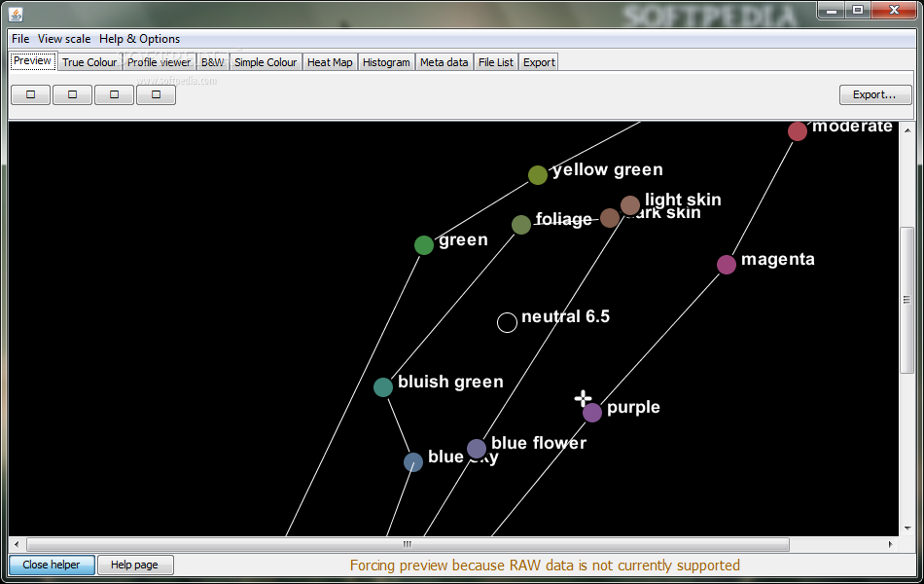The width and height of the screenshot is (924, 584).
Task: View the Meta data tab
Action: (x=444, y=62)
